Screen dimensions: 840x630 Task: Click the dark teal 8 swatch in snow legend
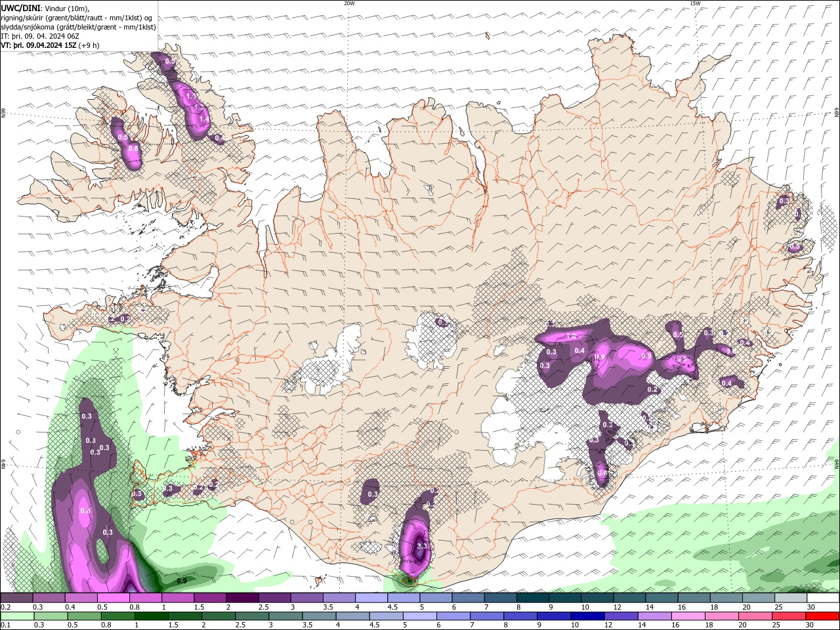pos(532,598)
